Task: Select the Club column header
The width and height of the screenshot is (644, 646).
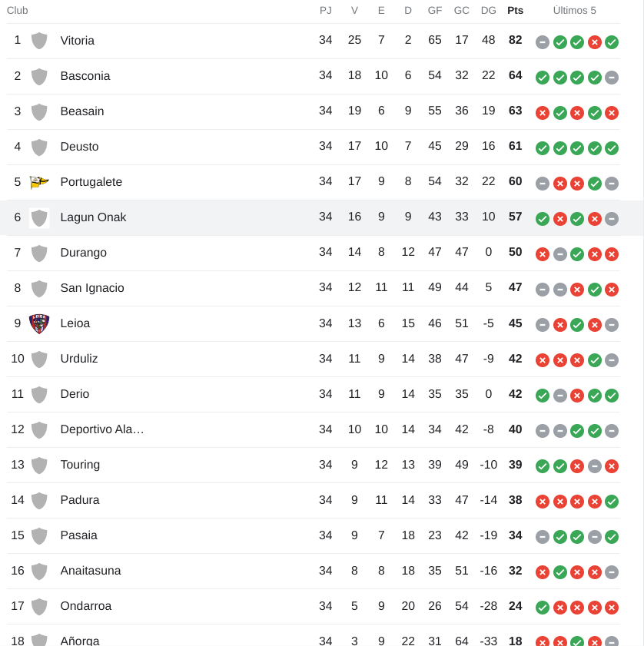Action: coord(18,11)
